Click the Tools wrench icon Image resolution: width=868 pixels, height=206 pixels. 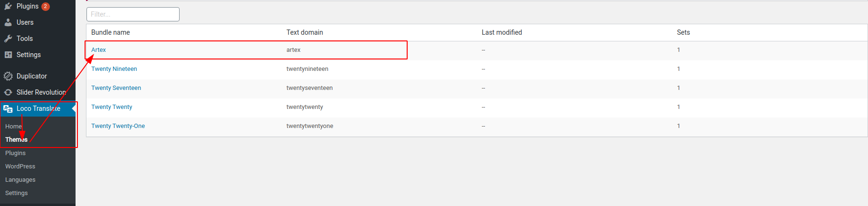tap(8, 39)
